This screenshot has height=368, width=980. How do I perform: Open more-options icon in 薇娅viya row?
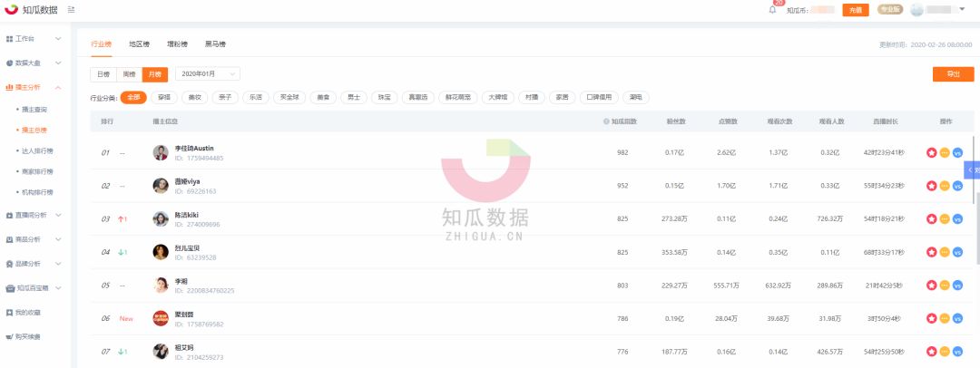[945, 186]
